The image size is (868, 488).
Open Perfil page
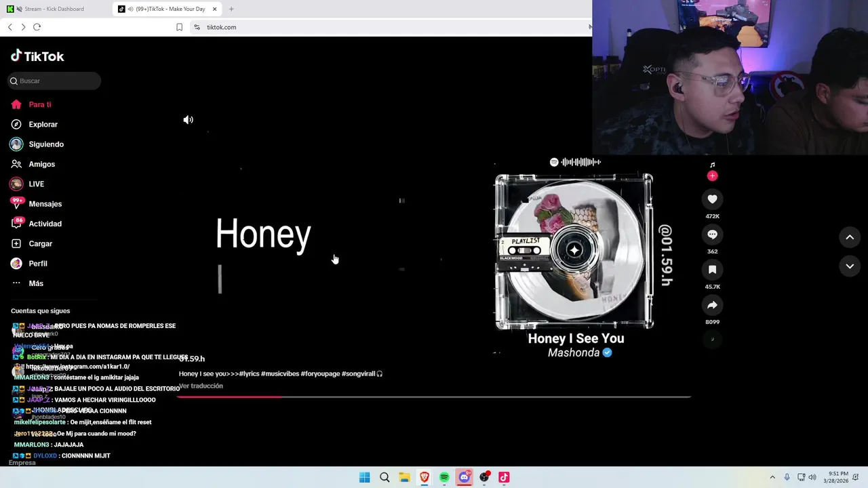(28, 264)
